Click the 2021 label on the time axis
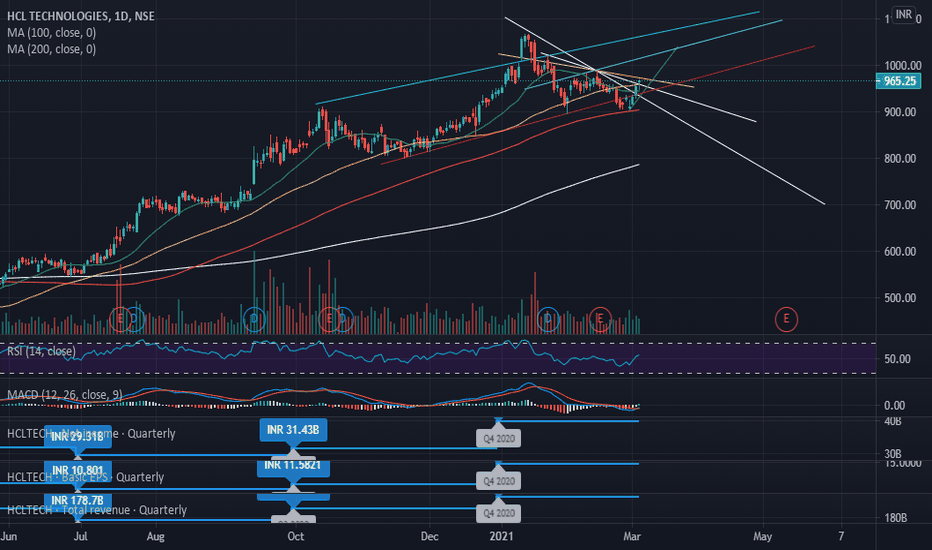 pos(501,536)
